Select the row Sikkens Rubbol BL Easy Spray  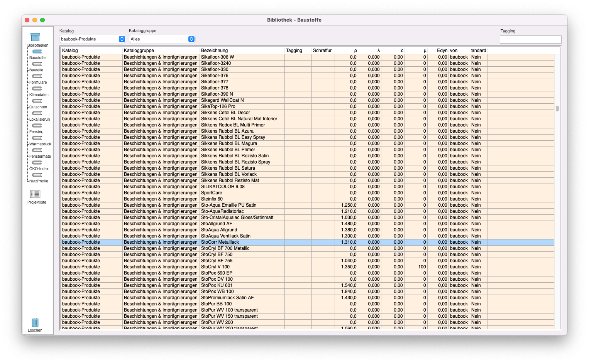pos(308,137)
